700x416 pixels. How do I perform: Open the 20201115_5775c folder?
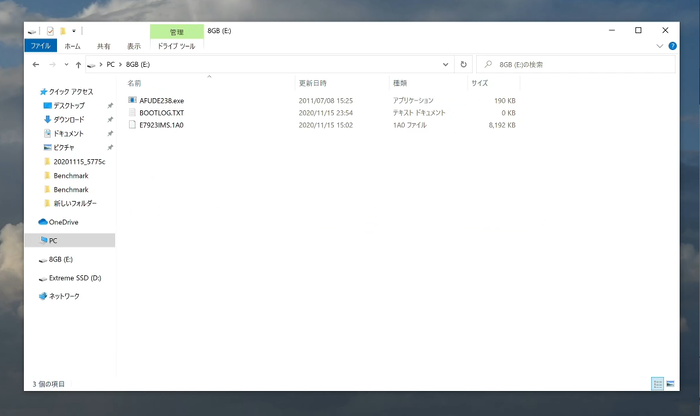click(x=79, y=162)
